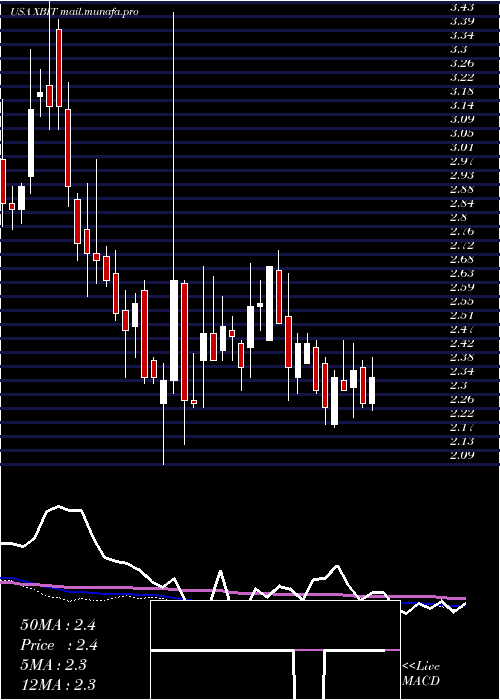Click the USA XBIT mail.munafa.pro chart title
This screenshot has width=500, height=700.
(x=75, y=12)
